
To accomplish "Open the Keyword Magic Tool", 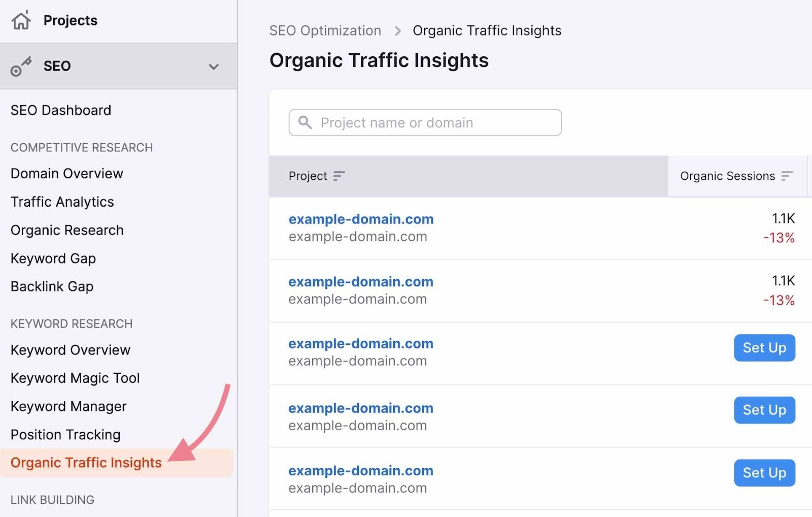I will point(75,378).
